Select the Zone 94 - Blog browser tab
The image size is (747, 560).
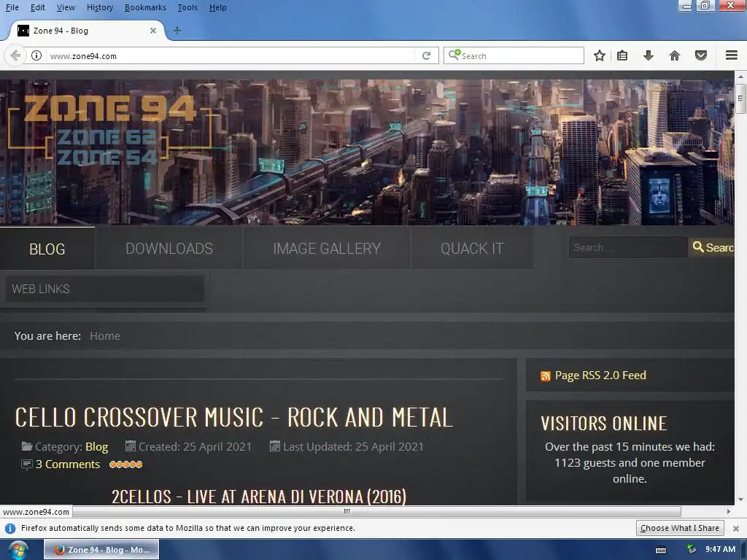pos(87,31)
